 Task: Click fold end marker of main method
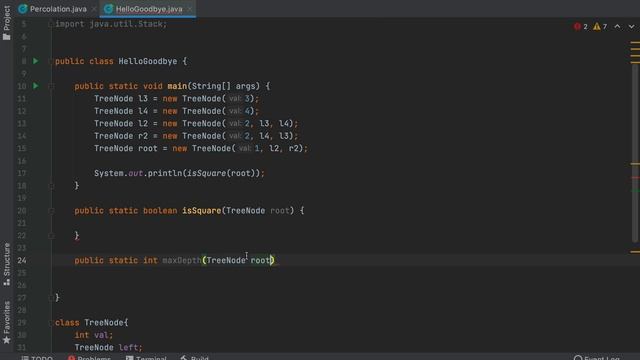point(51,186)
